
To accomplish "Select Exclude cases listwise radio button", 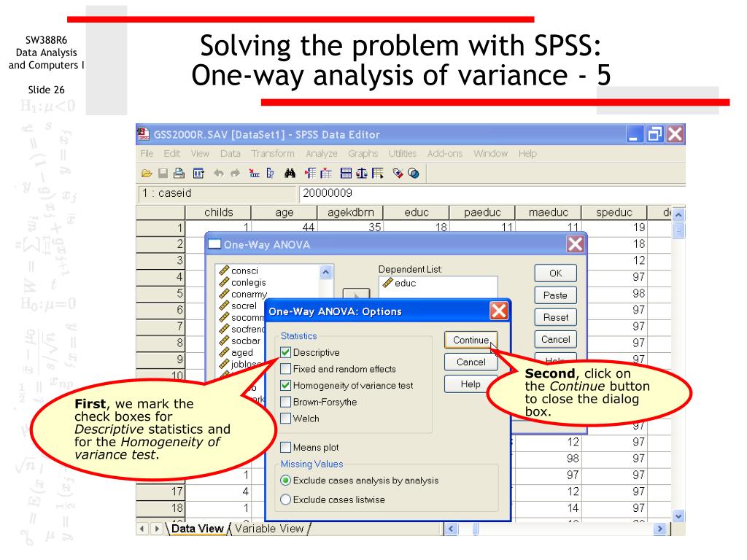I will [285, 499].
